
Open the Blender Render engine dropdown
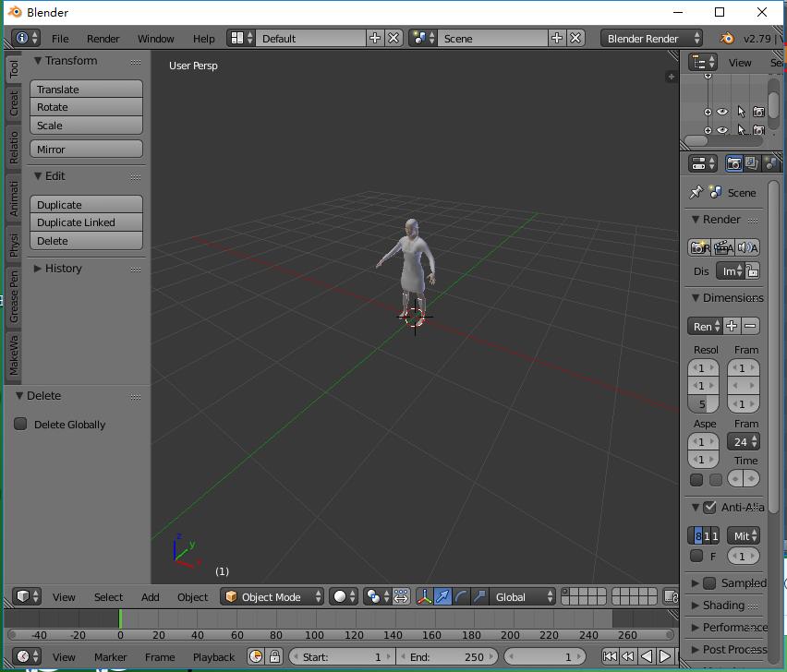(651, 38)
